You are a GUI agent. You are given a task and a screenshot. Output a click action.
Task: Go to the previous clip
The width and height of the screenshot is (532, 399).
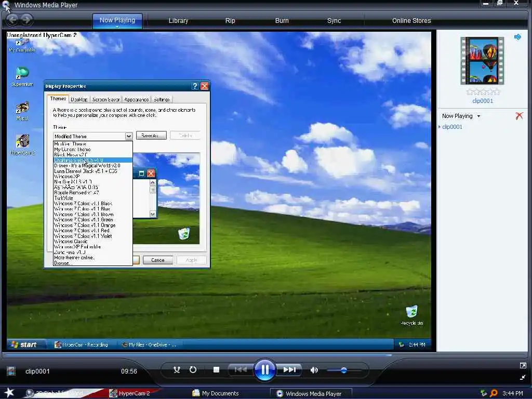click(x=241, y=369)
